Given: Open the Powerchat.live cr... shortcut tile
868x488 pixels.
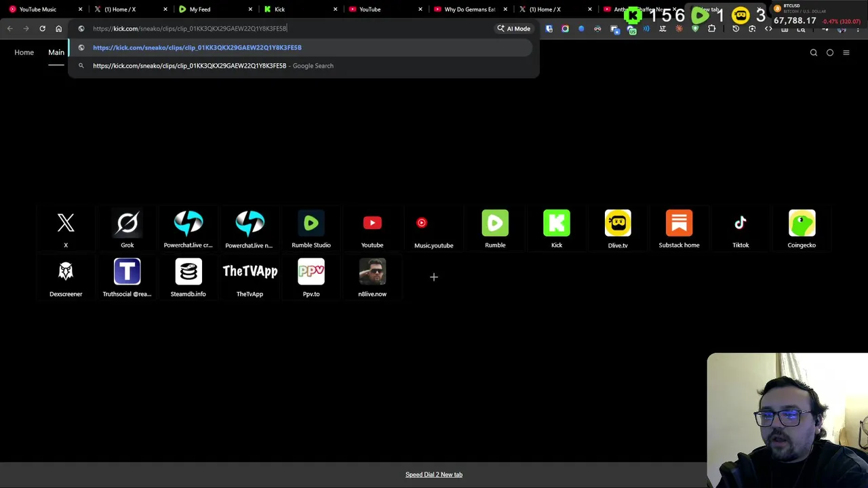Looking at the screenshot, I should (189, 229).
